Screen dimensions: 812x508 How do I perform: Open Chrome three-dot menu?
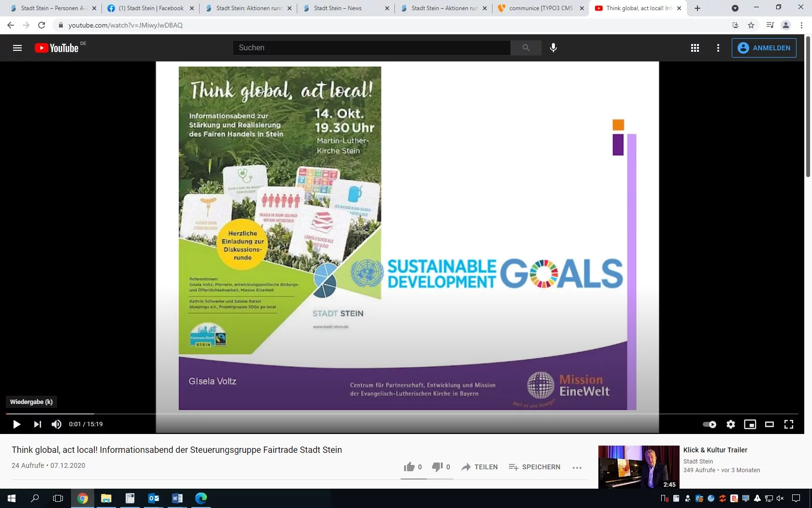pyautogui.click(x=801, y=25)
